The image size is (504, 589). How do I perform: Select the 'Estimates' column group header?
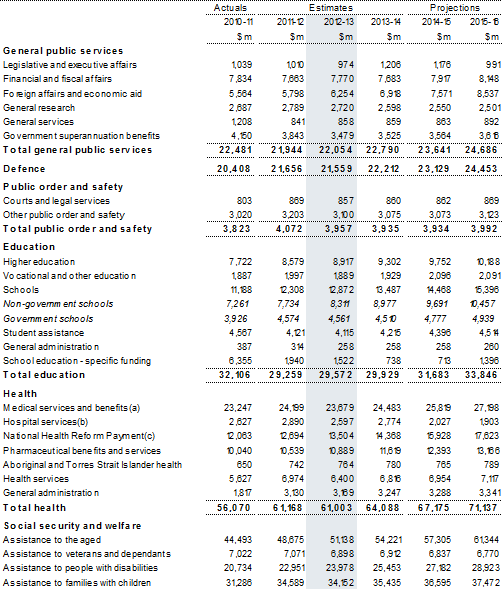(331, 8)
